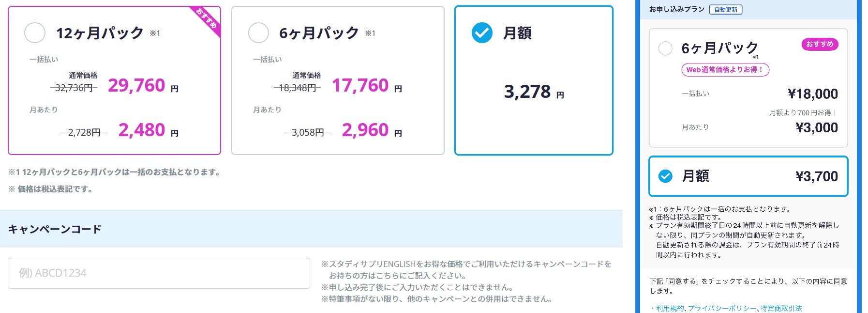Select the 6ヶ月パック radio priced 17,760円

coord(258,33)
